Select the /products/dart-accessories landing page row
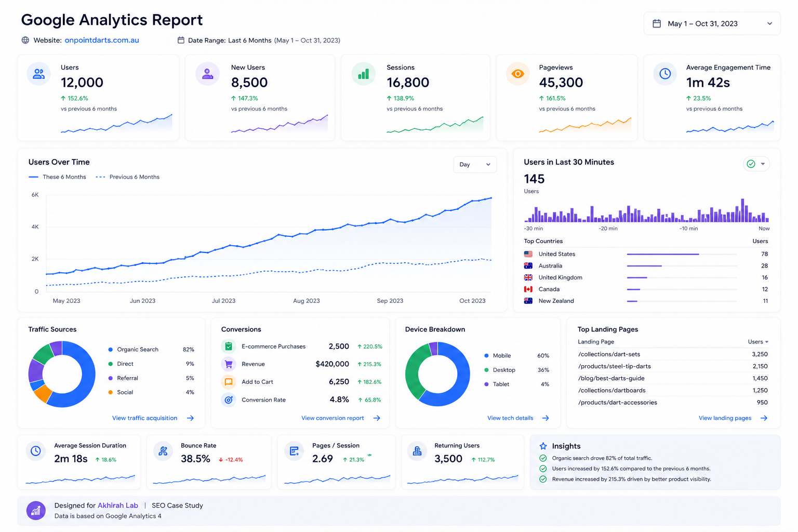 pyautogui.click(x=673, y=403)
